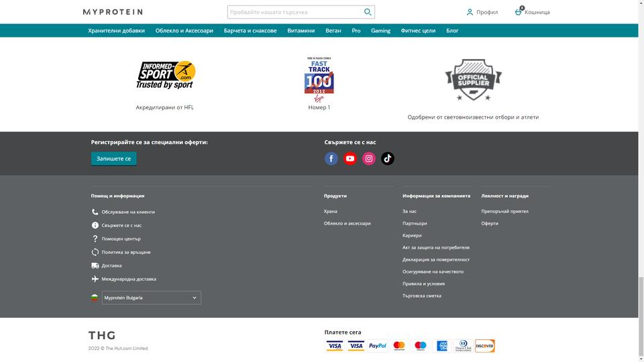The image size is (644, 362).
Task: Click the Номер 1 caption
Action: pos(319,107)
